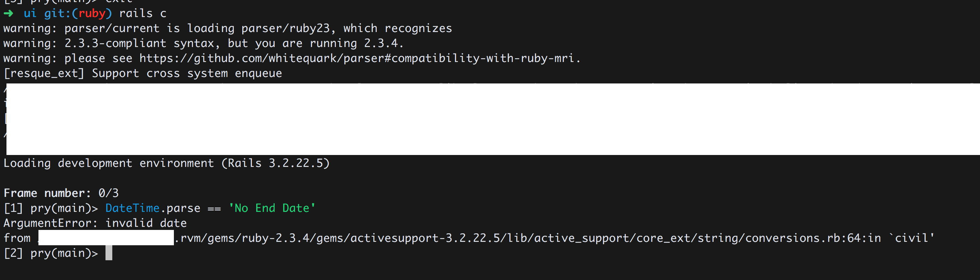Viewport: 980px width, 280px height.
Task: Click the 'ui' directory name in prompt
Action: pos(30,13)
